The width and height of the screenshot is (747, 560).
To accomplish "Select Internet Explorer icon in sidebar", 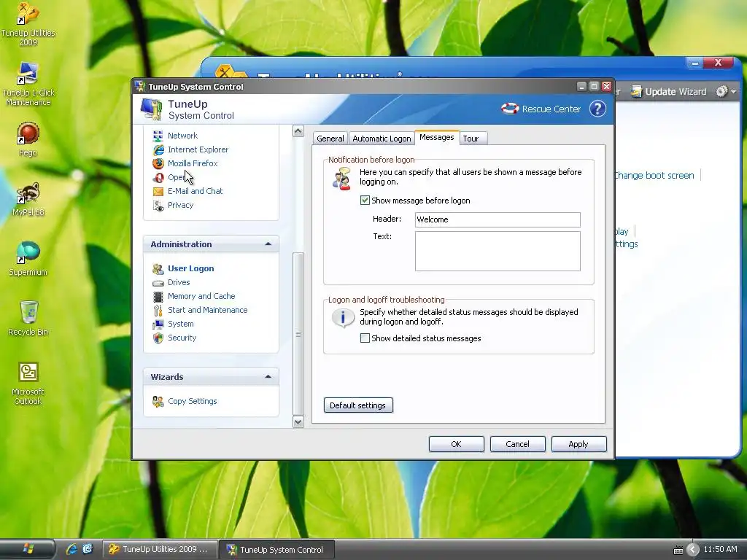I will click(158, 149).
